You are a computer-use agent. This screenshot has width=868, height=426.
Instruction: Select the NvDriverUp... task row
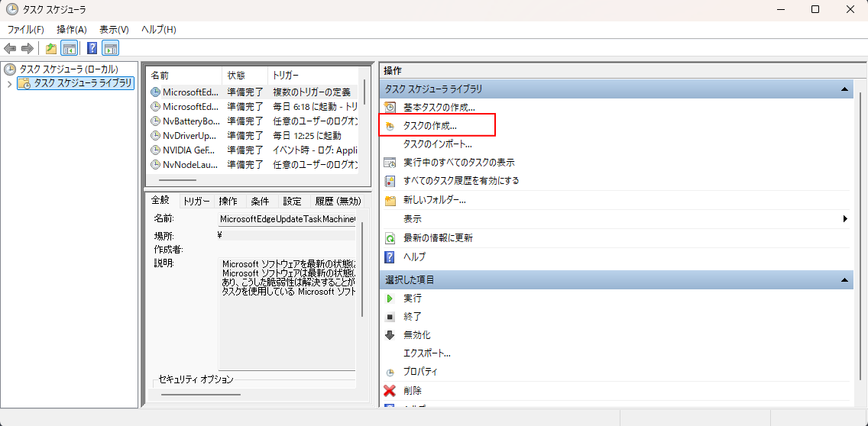pos(191,135)
